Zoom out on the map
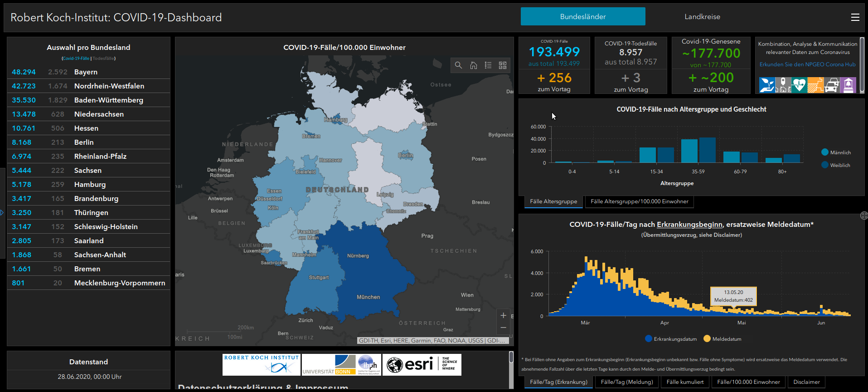The width and height of the screenshot is (868, 392). pyautogui.click(x=503, y=328)
